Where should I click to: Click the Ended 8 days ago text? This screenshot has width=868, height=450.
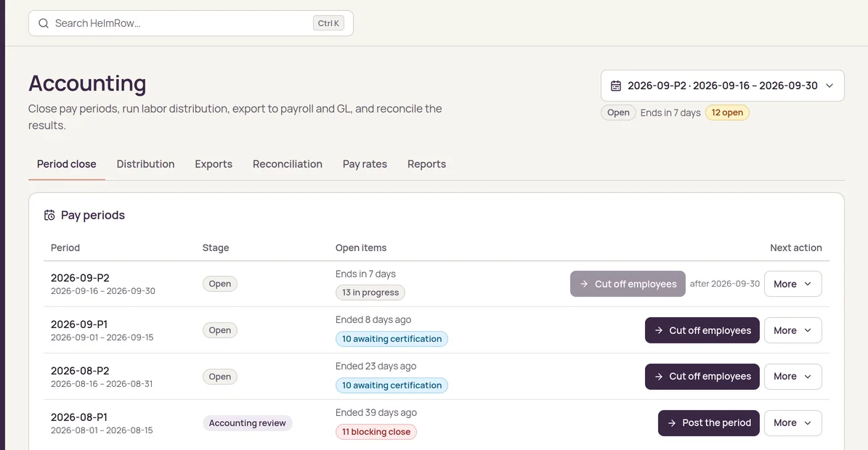[x=373, y=319]
